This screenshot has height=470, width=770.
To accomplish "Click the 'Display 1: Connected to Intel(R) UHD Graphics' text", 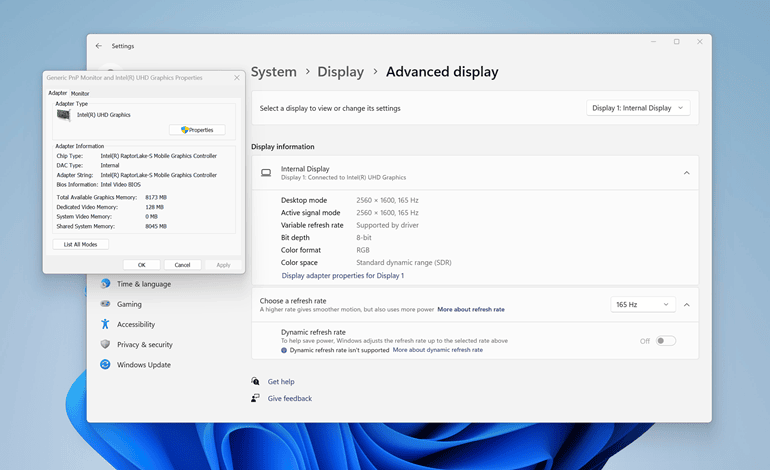I will click(343, 178).
